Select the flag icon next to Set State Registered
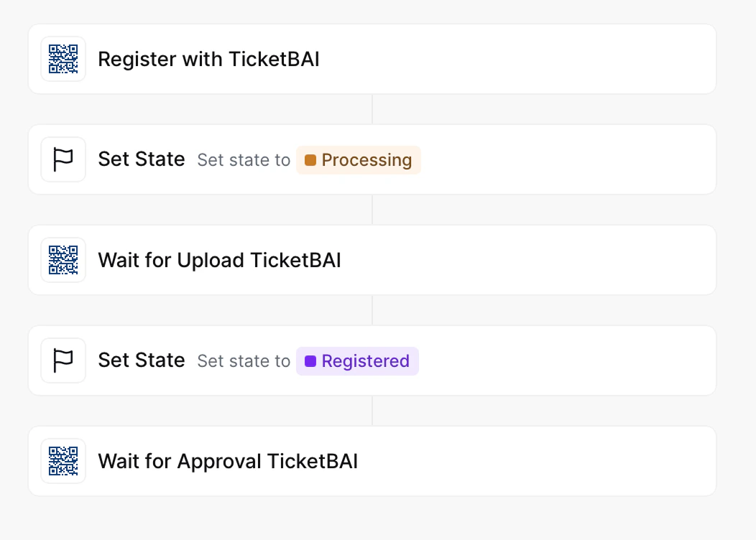The width and height of the screenshot is (756, 540). [x=63, y=360]
